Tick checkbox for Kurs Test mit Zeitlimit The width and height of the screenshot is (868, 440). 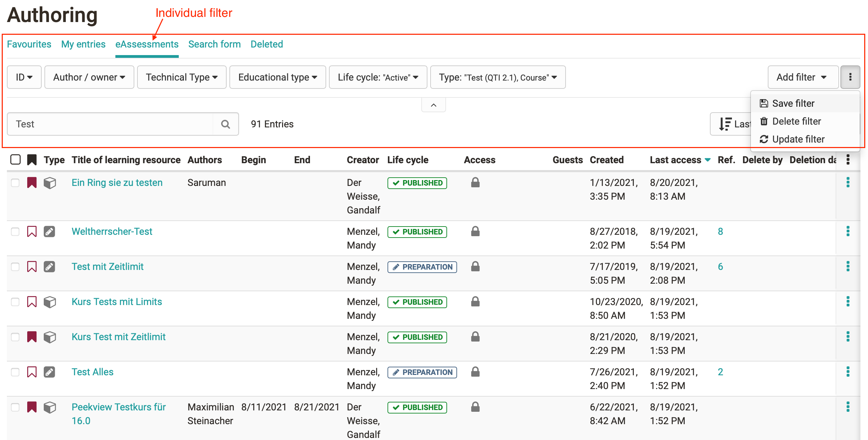(x=15, y=337)
